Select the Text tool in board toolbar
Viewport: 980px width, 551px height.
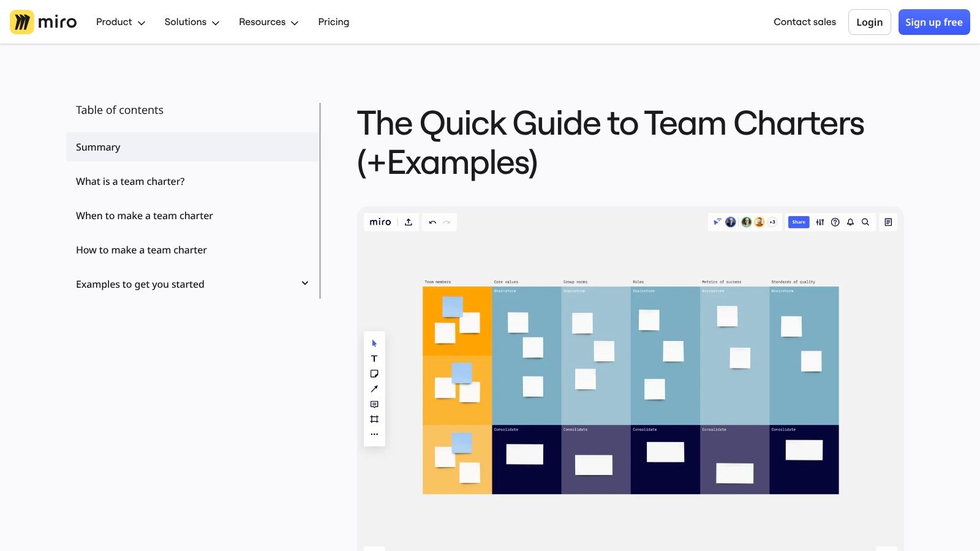point(374,359)
